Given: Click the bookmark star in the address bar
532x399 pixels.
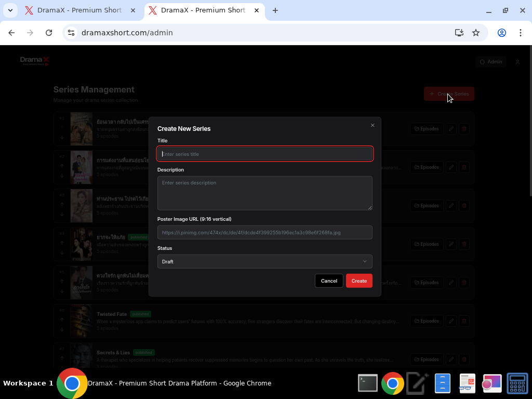Looking at the screenshot, I should 476,32.
